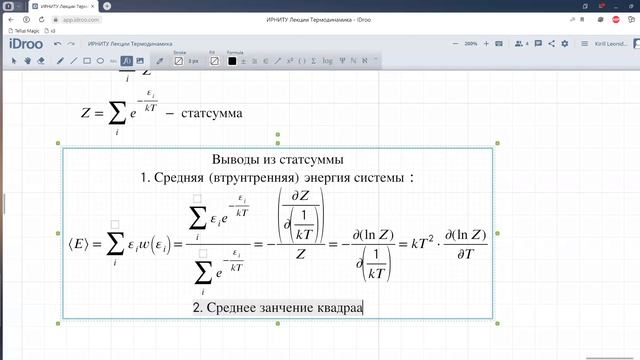Open the Tellus Magic bookmark

click(24, 31)
